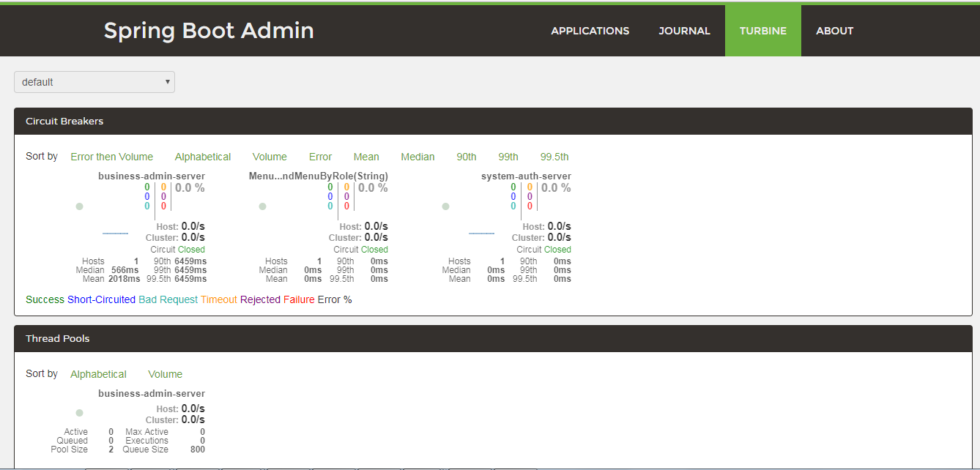Screen dimensions: 980x470
Task: Sort thread pools by Volume
Action: point(165,374)
